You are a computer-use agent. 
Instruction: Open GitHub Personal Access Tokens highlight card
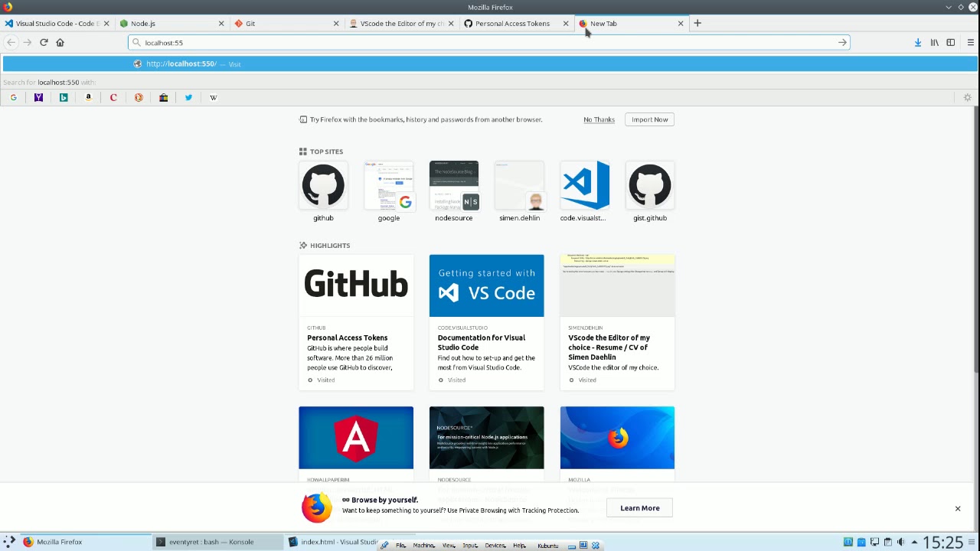(356, 322)
